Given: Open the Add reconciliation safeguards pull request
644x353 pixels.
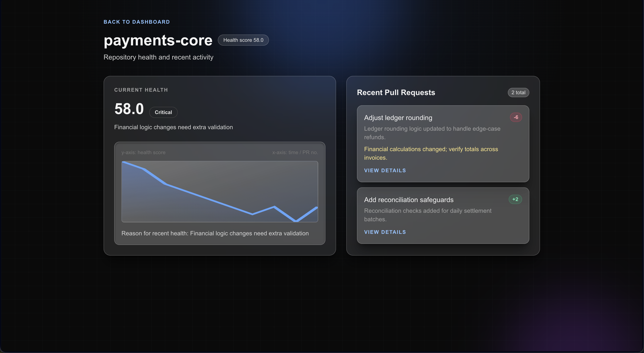Looking at the screenshot, I should [x=409, y=200].
